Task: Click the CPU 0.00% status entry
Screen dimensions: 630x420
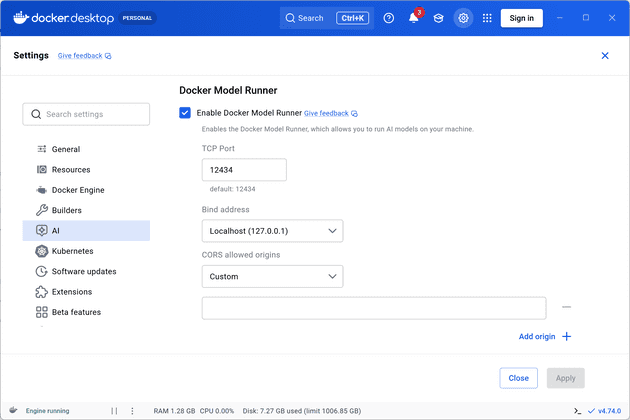Action: coord(217,411)
